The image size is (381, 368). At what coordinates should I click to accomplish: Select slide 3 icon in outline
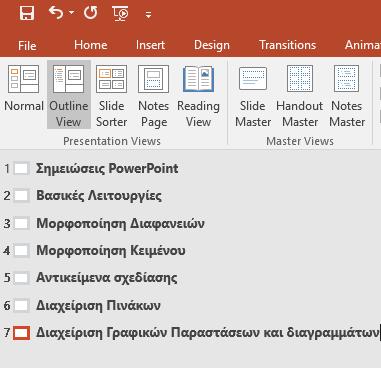point(21,223)
